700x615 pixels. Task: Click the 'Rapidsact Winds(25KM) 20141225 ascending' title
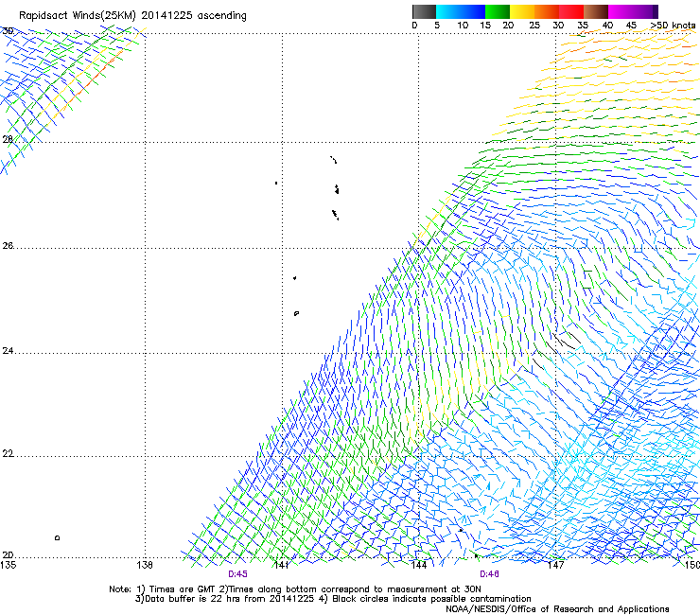132,16
